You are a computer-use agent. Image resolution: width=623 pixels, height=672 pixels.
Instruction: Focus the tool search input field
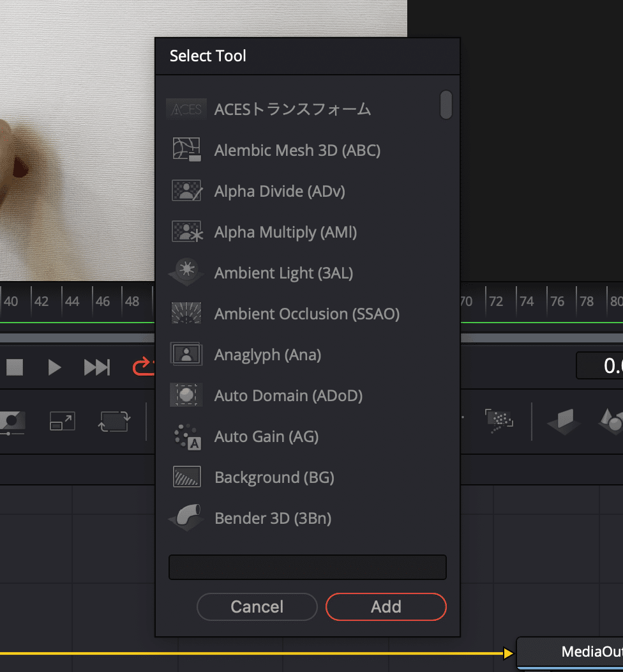[x=308, y=567]
